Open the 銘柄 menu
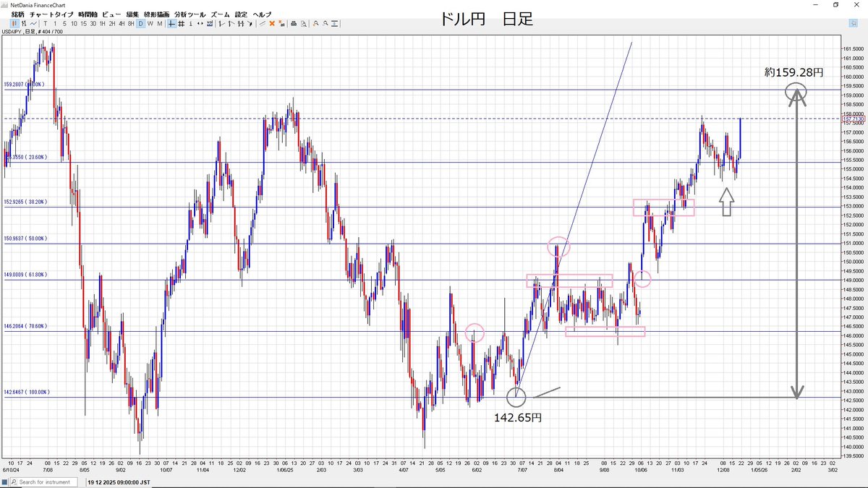 [x=18, y=14]
